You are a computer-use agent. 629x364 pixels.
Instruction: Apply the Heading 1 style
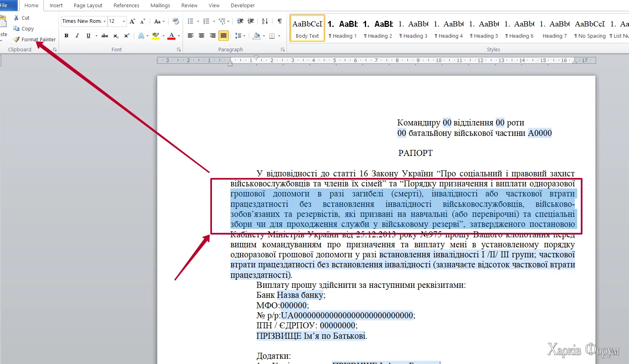(x=342, y=28)
